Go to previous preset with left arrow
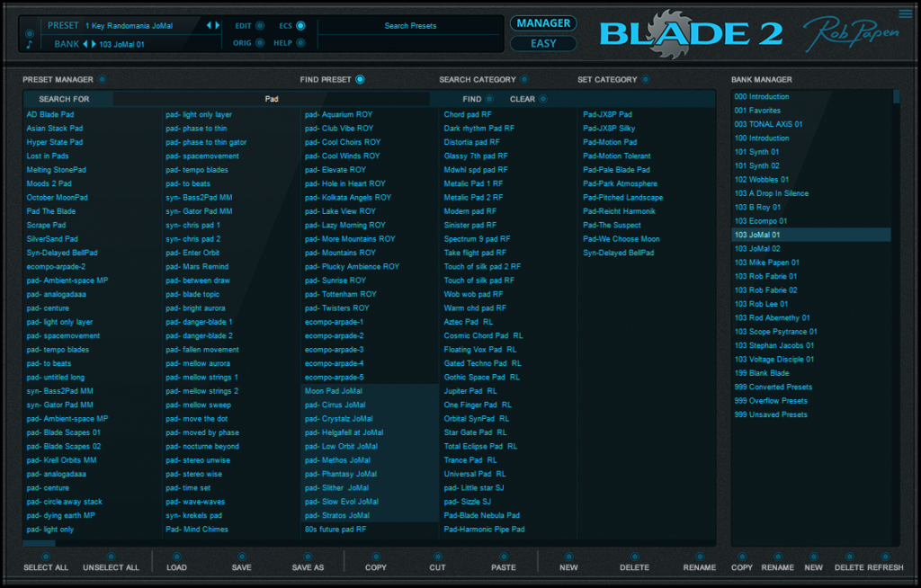This screenshot has height=588, width=921. pos(209,25)
